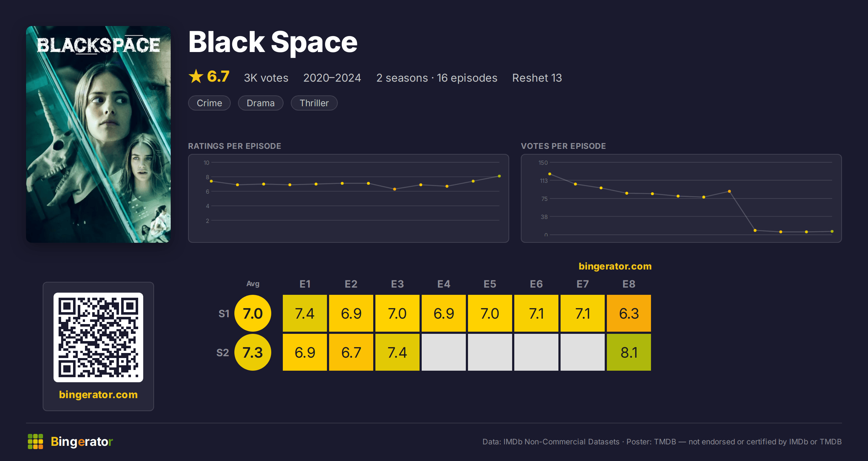
Task: Click the empty S2 E5 grey cell
Action: pos(490,352)
